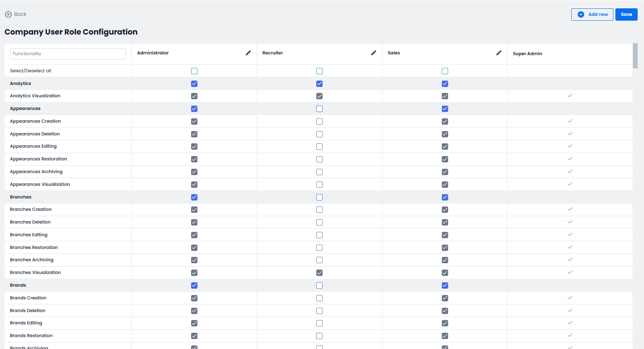Enable Branches group for Recruiter
The image size is (644, 349).
[x=319, y=197]
